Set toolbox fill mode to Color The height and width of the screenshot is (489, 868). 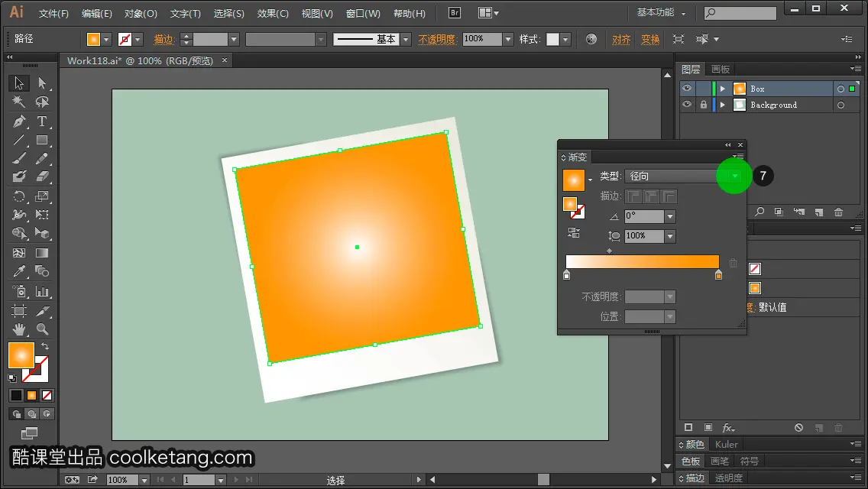pyautogui.click(x=16, y=396)
